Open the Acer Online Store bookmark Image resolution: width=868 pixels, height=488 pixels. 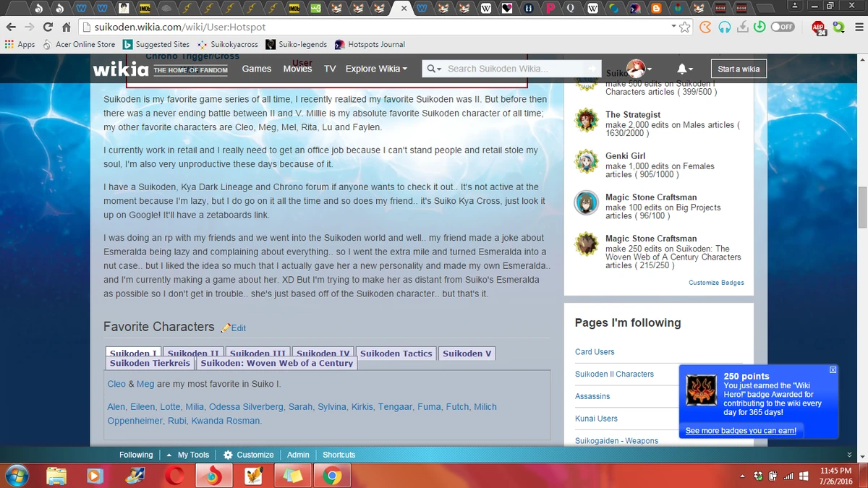[80, 44]
